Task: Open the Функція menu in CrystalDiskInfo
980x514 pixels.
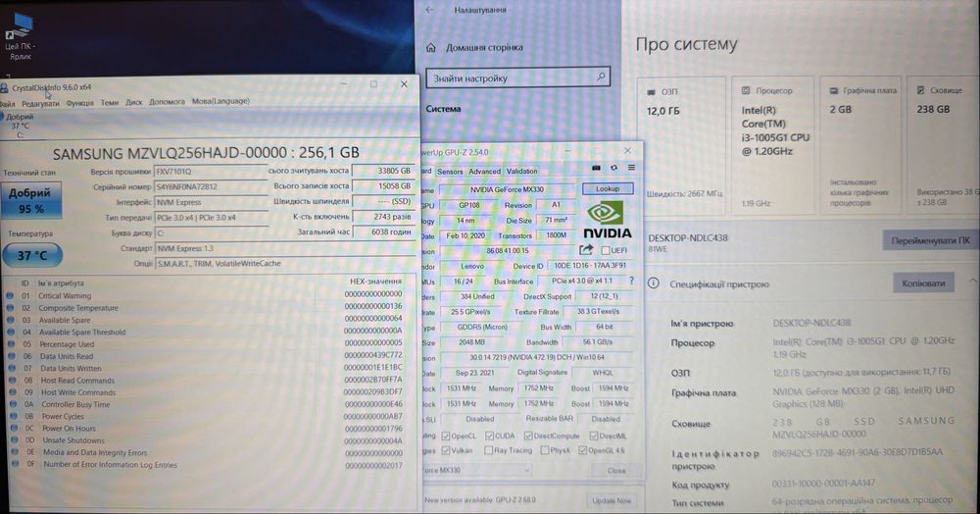Action: tap(80, 103)
